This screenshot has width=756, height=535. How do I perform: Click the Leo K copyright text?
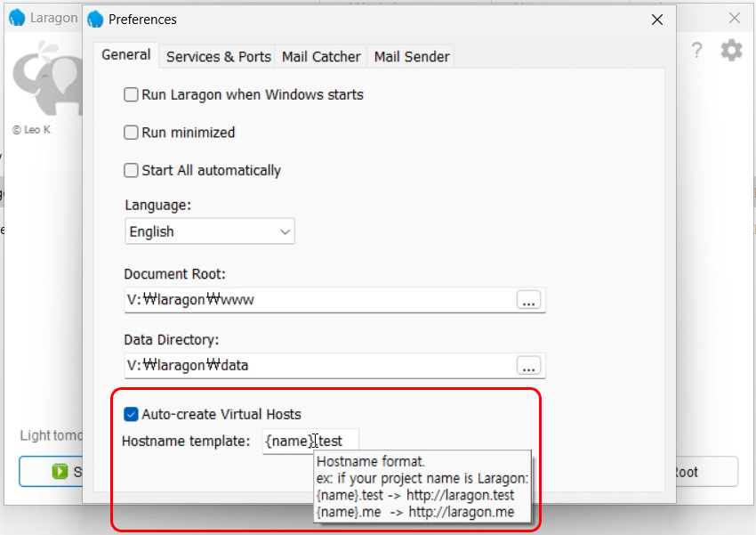tap(31, 130)
